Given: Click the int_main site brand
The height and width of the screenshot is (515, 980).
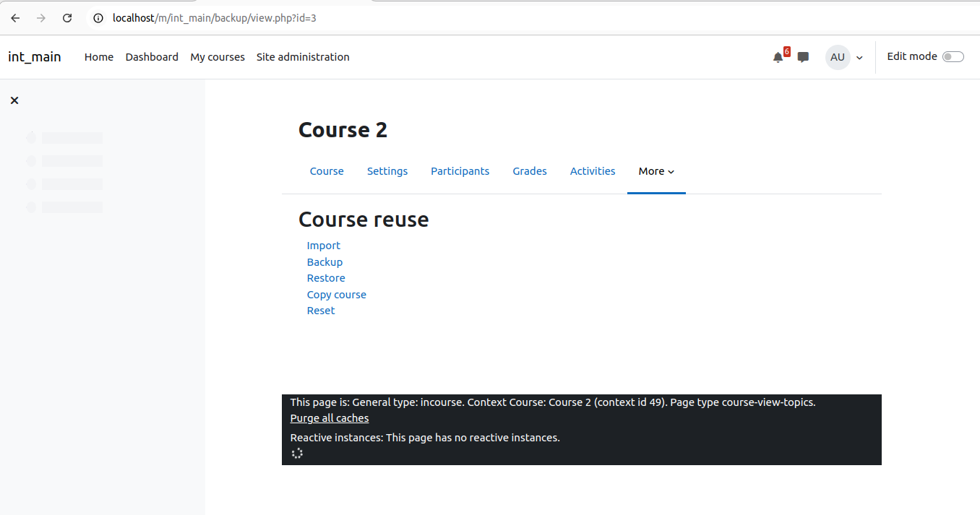Looking at the screenshot, I should tap(35, 57).
